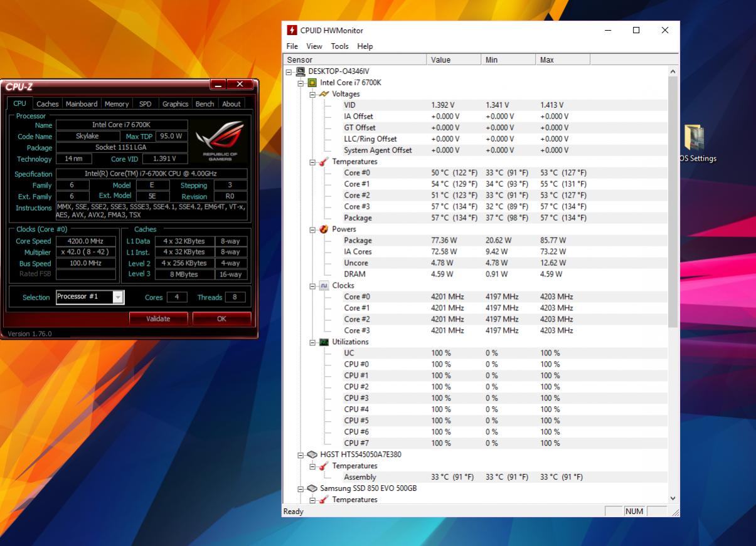Click the Multiplier x 42.0 field in CPU-Z
Viewport: 756px width, 546px height.
pyautogui.click(x=86, y=252)
